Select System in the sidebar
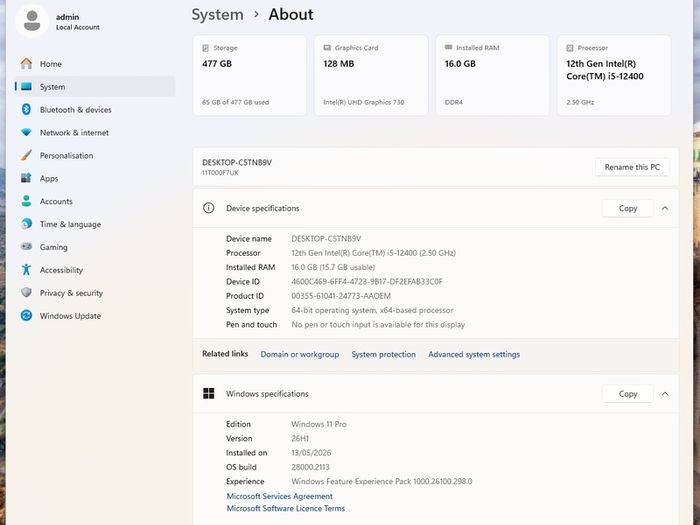This screenshot has height=525, width=700. point(95,87)
